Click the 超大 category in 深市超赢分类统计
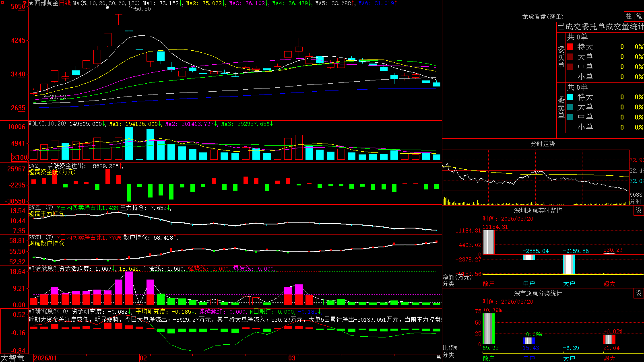Viewport: 644px width, 362px height. [x=609, y=358]
